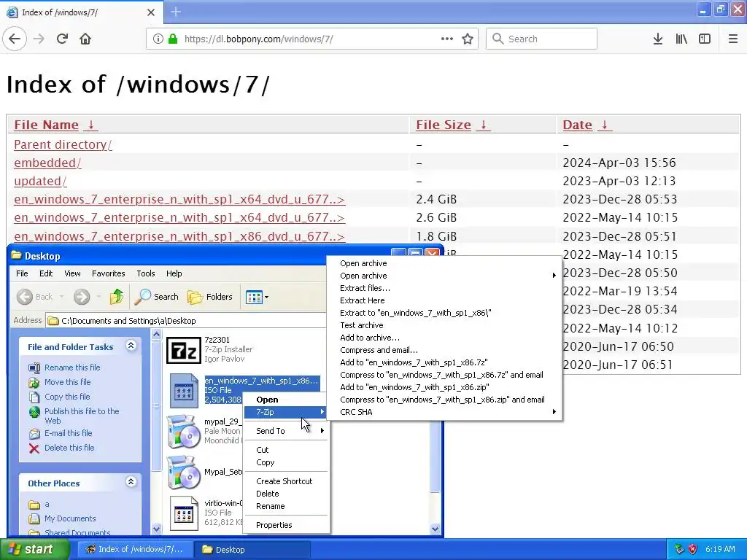Open the updated/ folder link
This screenshot has height=560, width=747.
point(41,181)
